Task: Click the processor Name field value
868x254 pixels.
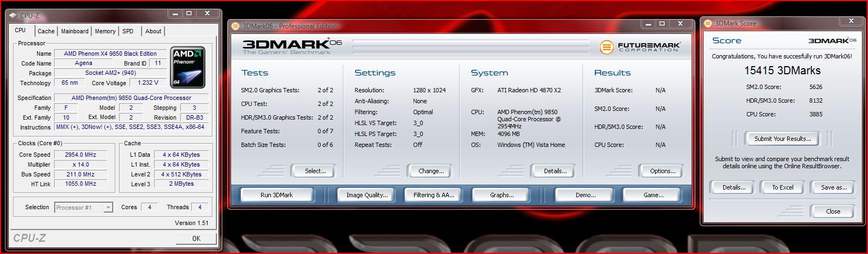Action: click(110, 54)
